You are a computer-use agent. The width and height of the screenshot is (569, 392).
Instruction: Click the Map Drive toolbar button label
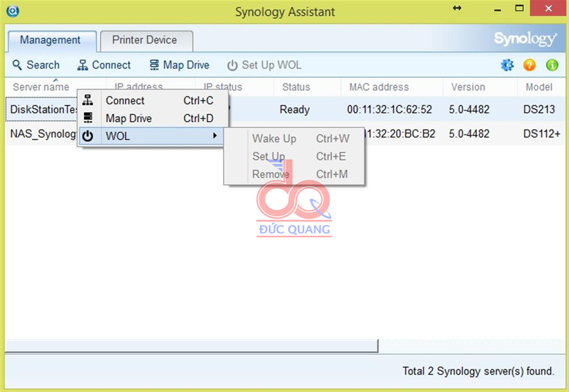pyautogui.click(x=186, y=65)
